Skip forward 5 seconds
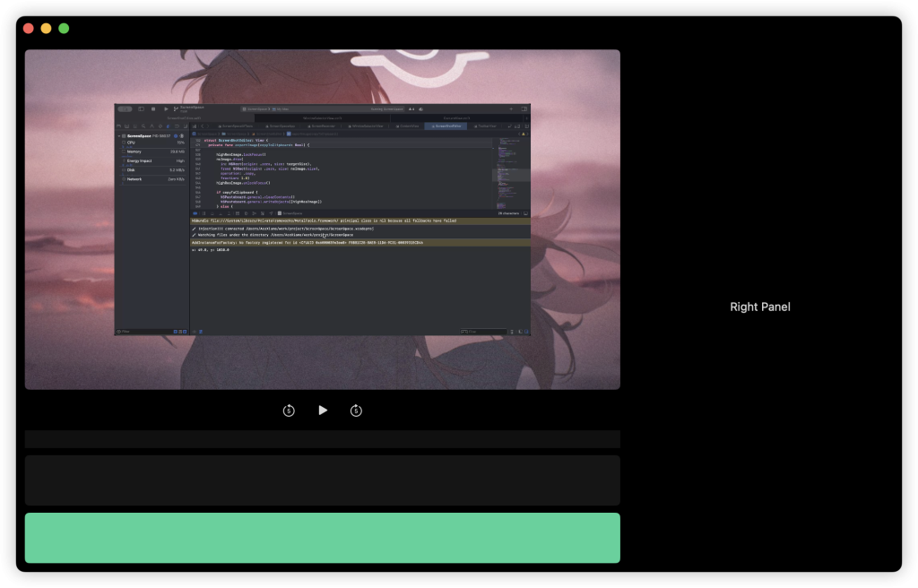Viewport: 918px width, 588px height. 356,411
